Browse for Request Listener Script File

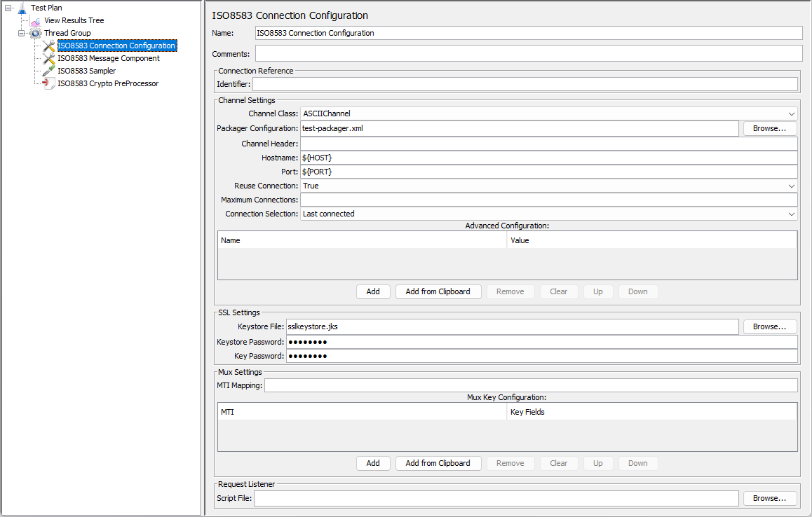769,498
